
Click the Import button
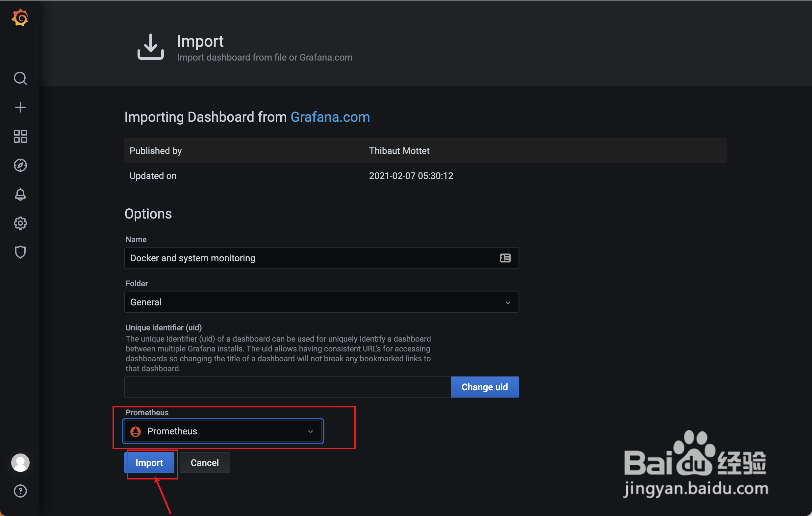tap(149, 463)
